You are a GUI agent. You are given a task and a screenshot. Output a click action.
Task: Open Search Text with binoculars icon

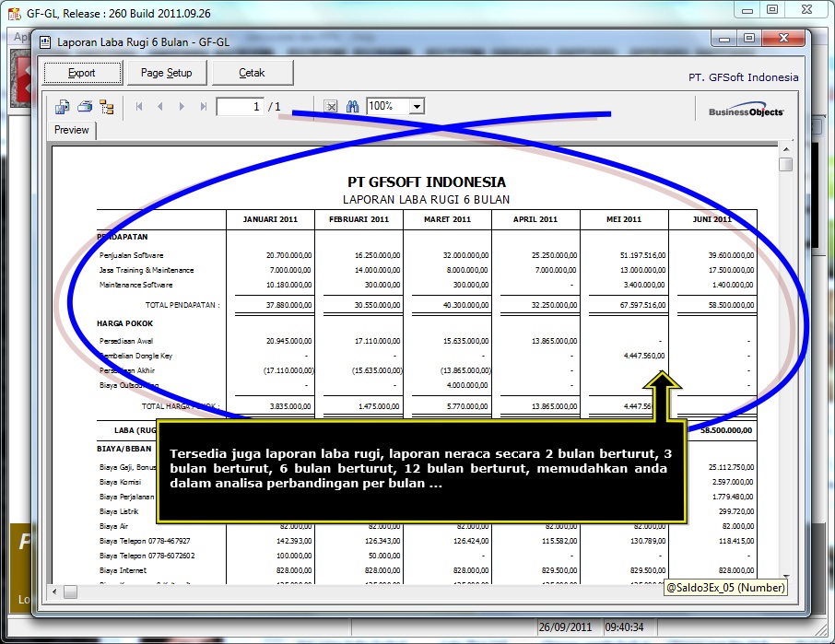coord(353,107)
